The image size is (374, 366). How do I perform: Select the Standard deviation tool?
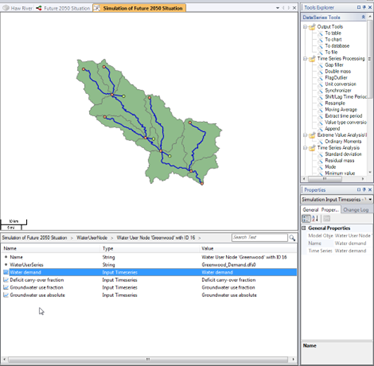pos(343,154)
